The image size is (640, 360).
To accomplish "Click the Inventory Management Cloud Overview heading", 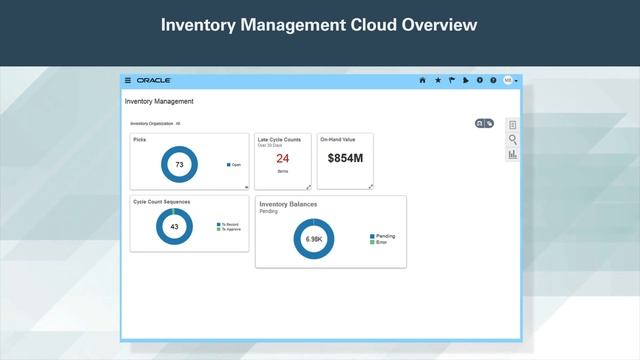I will click(x=319, y=25).
